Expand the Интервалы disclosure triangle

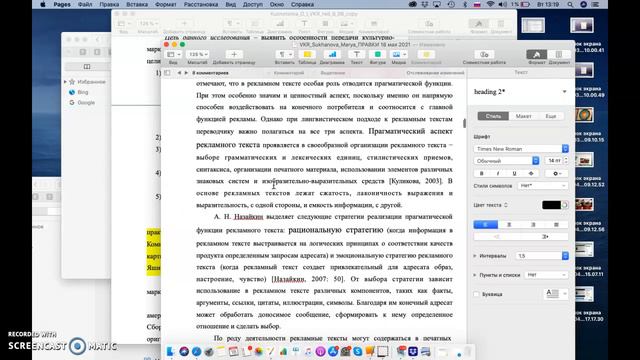tap(475, 256)
